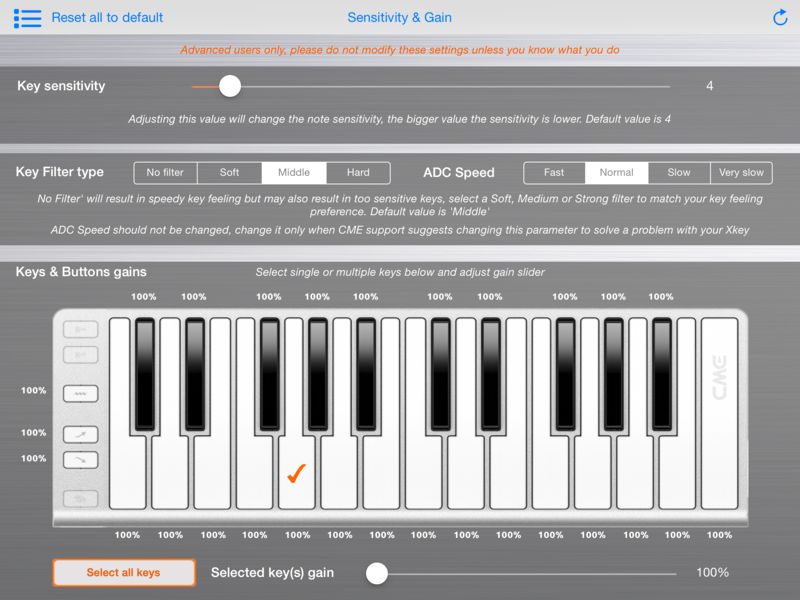Deselect the white key with orange checkmark
This screenshot has height=600, width=800.
click(x=296, y=473)
